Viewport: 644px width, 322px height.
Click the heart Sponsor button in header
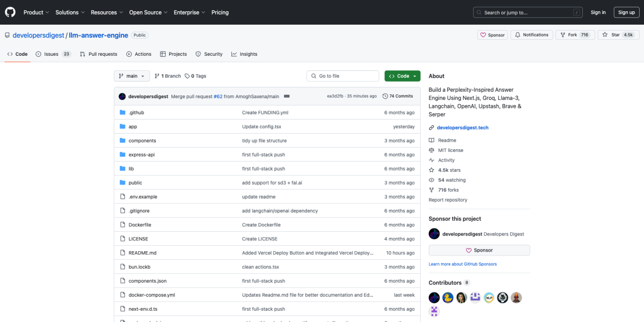(x=492, y=35)
